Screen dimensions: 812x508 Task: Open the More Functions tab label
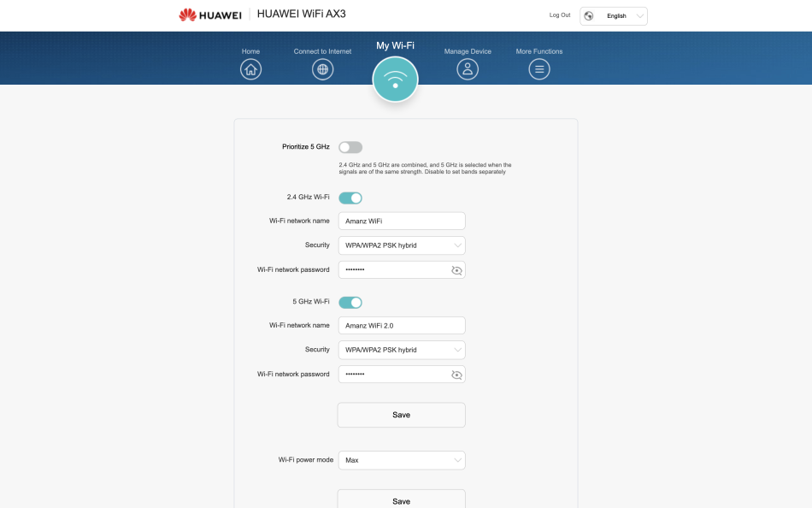pyautogui.click(x=539, y=51)
